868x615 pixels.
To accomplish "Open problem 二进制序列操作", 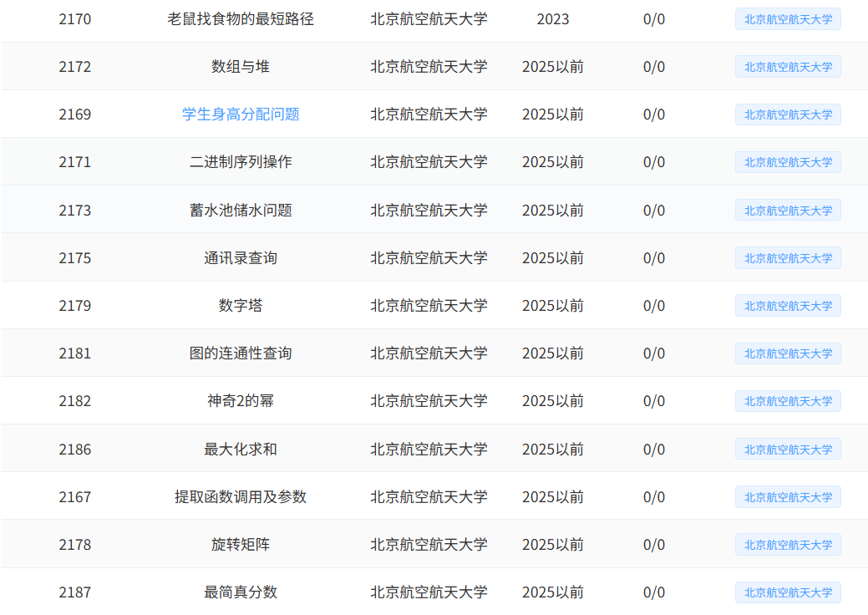I will (241, 161).
